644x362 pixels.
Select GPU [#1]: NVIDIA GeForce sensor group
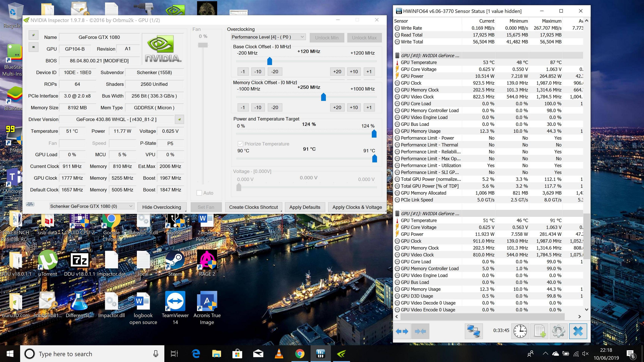pos(489,214)
